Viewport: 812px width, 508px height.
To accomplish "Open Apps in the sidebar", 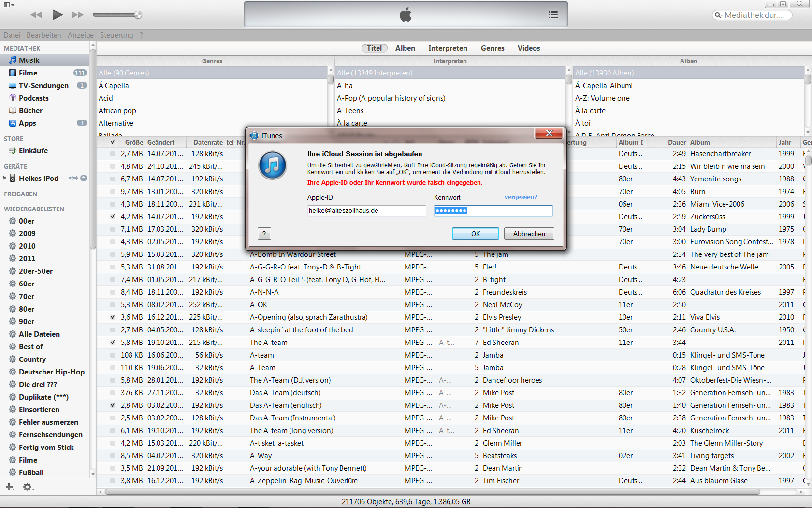I will [45, 123].
